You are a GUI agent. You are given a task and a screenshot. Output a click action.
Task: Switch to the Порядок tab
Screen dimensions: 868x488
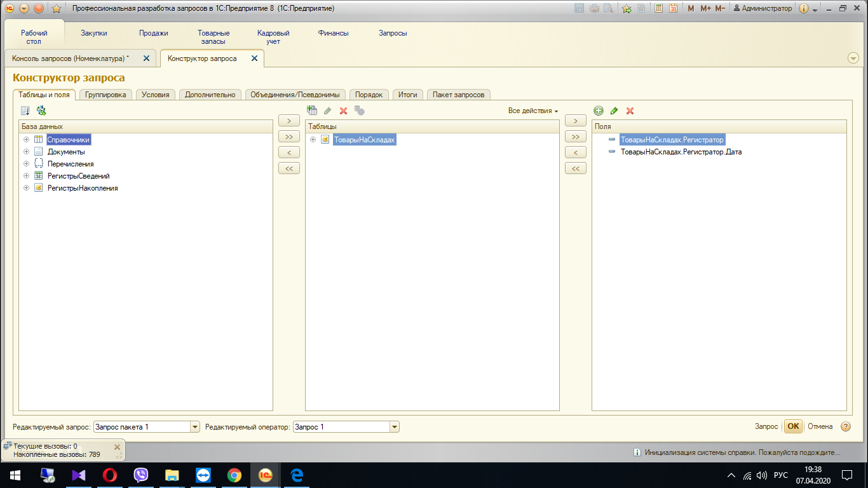coord(369,95)
